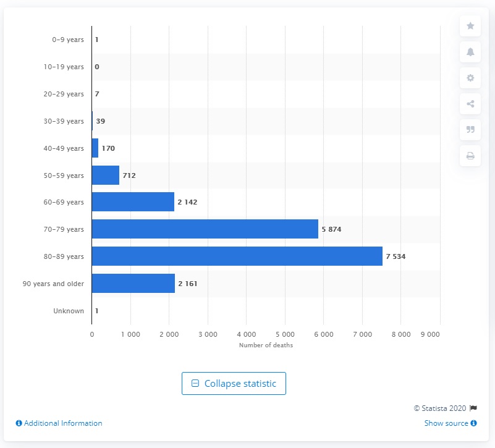Click the '20-29 years' axis label
The image size is (495, 448).
64,94
